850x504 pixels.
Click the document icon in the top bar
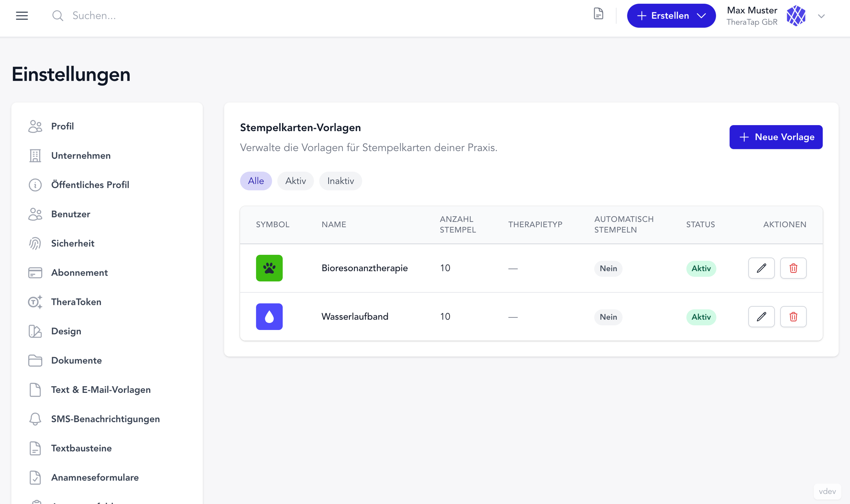click(x=598, y=14)
